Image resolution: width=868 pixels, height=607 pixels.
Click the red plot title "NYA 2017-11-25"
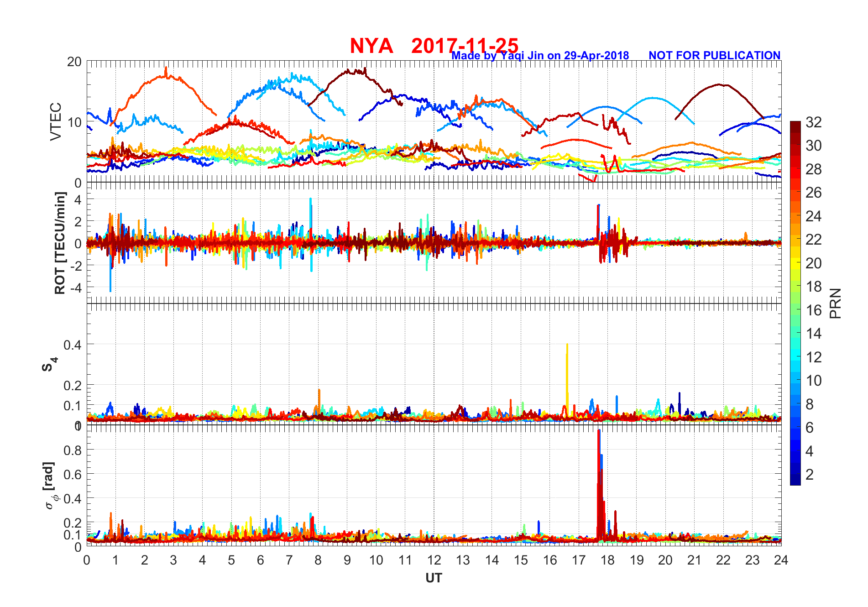pos(434,46)
